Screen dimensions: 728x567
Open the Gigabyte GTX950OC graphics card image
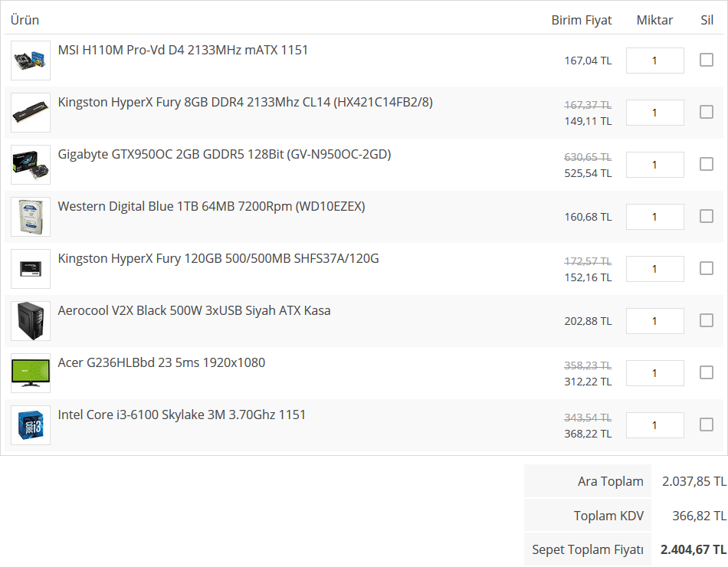coord(31,165)
